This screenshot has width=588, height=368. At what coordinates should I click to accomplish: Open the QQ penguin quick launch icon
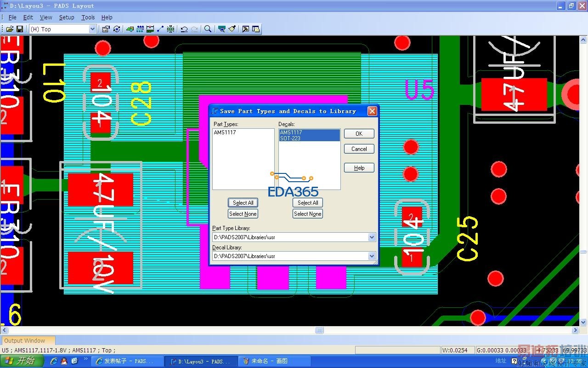pos(64,361)
